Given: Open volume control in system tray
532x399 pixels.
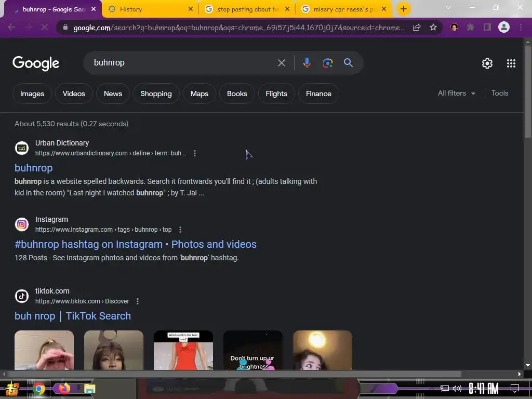Looking at the screenshot, I should (x=457, y=389).
